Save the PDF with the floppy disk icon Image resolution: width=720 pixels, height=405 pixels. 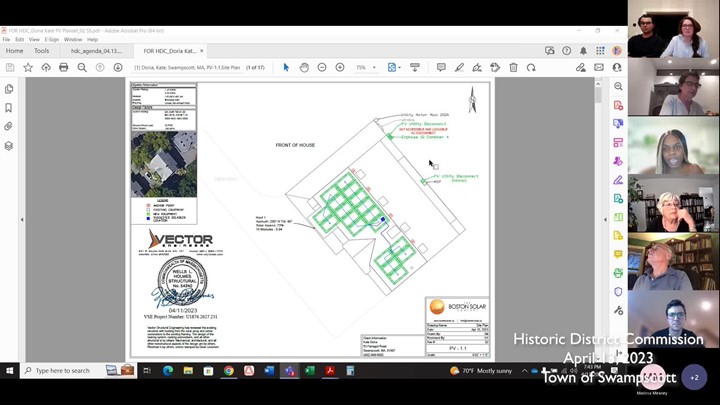coord(10,68)
